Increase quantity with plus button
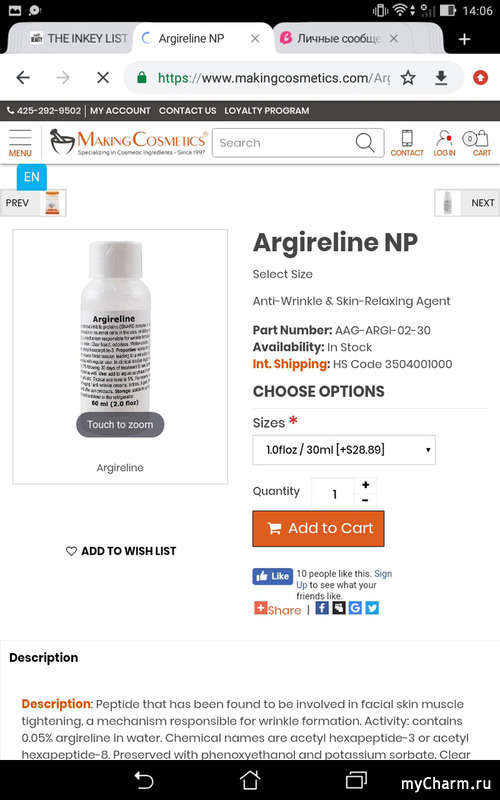Viewport: 500px width, 800px height. [x=365, y=485]
